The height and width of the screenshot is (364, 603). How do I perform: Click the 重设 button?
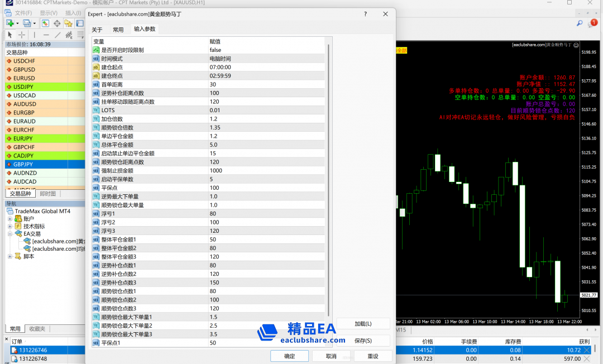[x=372, y=356]
